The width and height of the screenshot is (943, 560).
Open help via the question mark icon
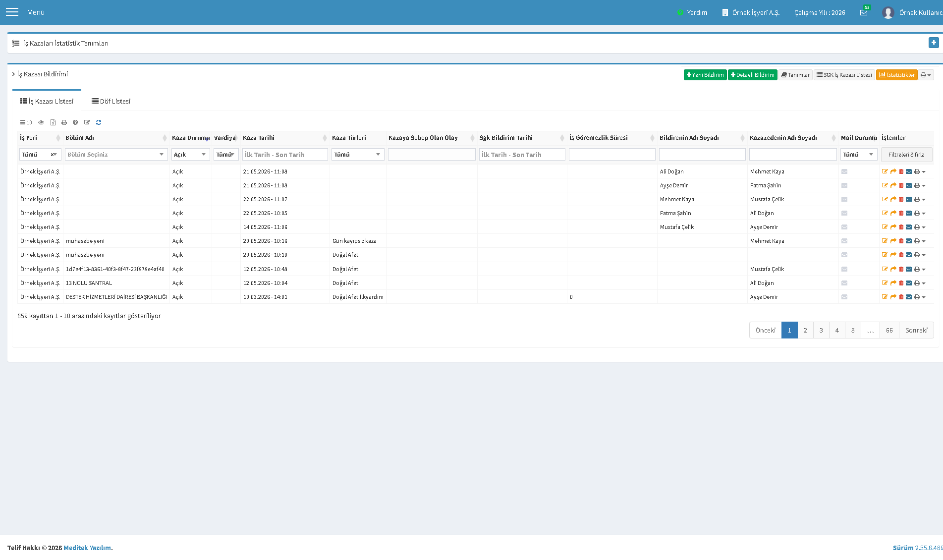point(75,122)
